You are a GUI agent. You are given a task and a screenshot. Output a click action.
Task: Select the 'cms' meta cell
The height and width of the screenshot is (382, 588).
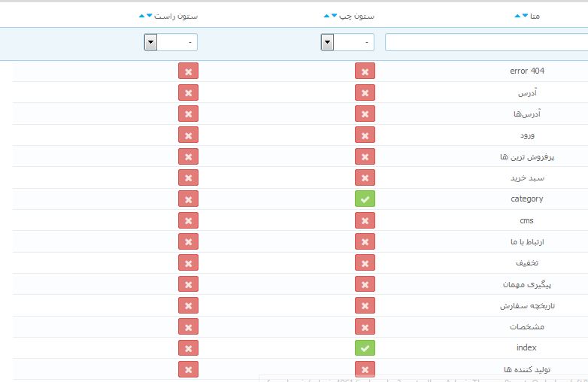click(x=526, y=220)
